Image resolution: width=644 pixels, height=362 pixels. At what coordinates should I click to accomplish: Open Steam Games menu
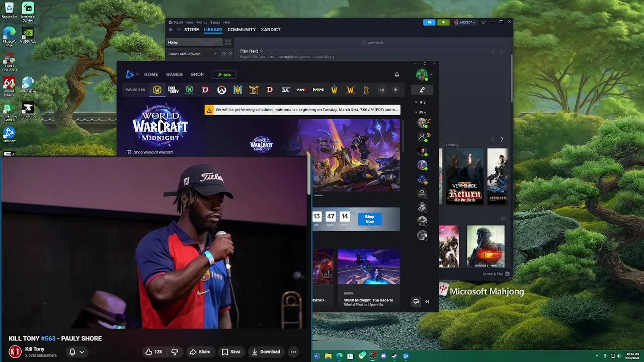tap(215, 22)
